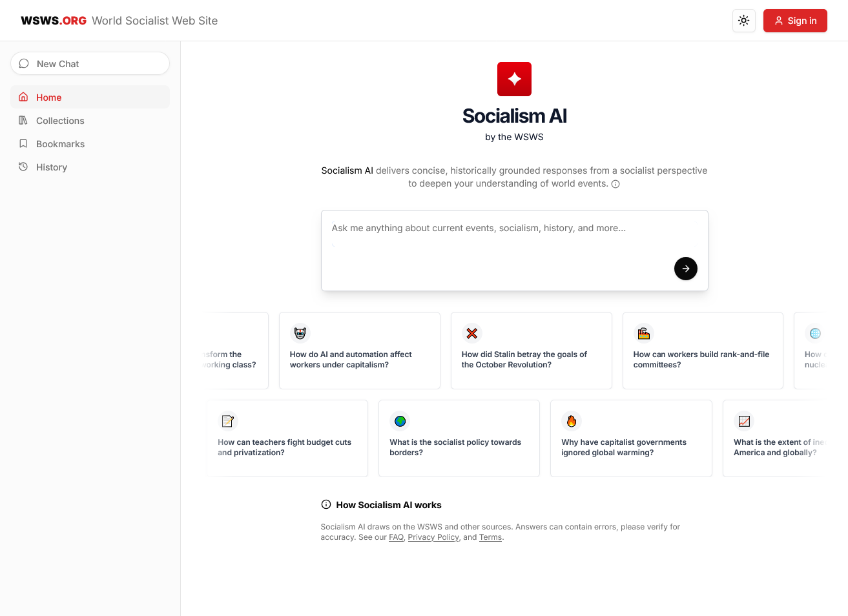The width and height of the screenshot is (848, 616).
Task: Start a New Chat
Action: click(90, 63)
